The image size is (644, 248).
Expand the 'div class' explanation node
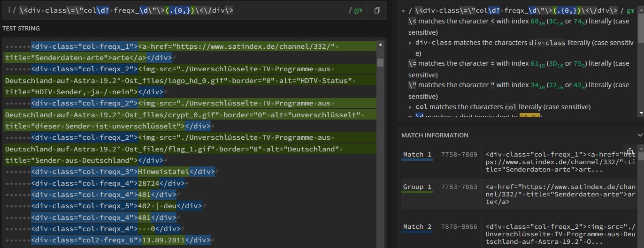click(x=411, y=43)
